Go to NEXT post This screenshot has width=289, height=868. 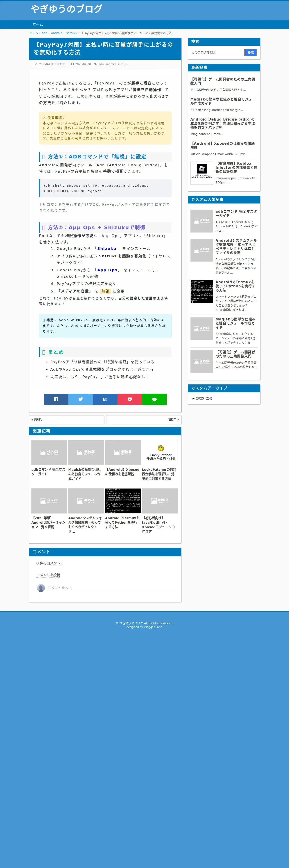(144, 420)
